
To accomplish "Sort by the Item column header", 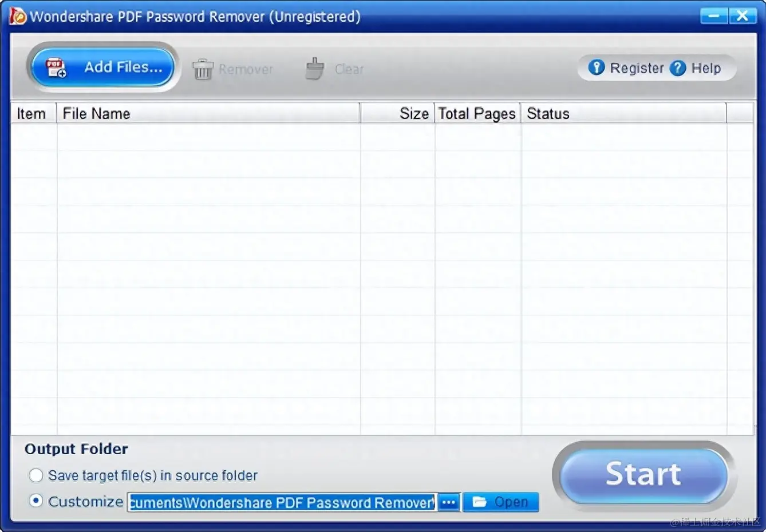I will pyautogui.click(x=33, y=113).
